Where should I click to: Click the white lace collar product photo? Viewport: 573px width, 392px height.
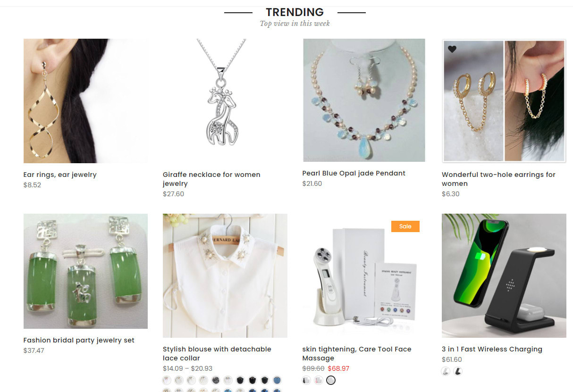(x=225, y=275)
